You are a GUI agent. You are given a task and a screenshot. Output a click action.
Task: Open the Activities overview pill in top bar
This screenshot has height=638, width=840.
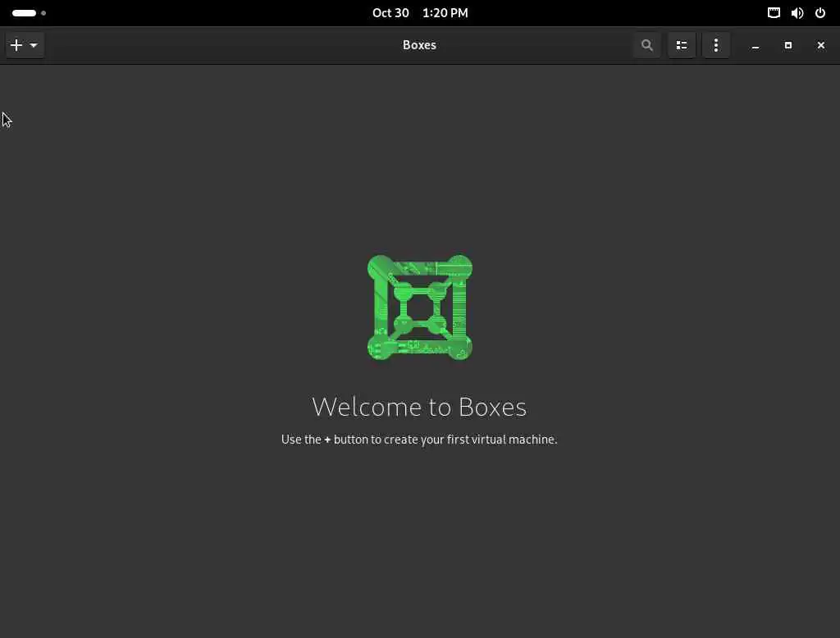[29, 13]
